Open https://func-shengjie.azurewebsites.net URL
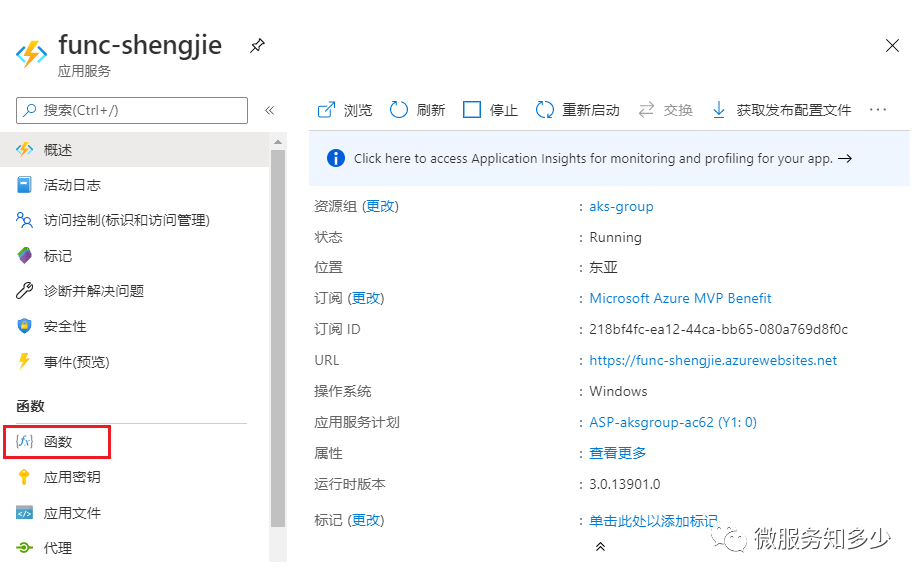Viewport: 921px width, 579px height. click(x=713, y=360)
